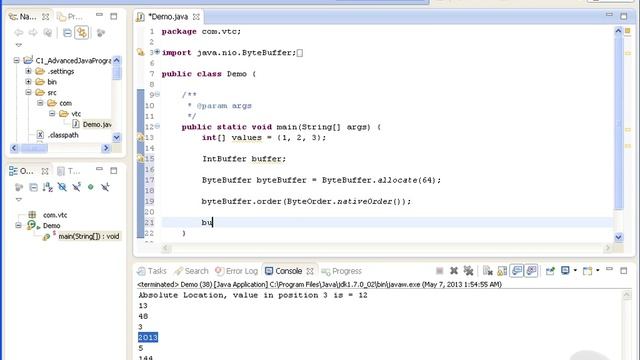Close the Outline view tab
Image resolution: width=640 pixels, height=360 pixels.
click(x=45, y=171)
